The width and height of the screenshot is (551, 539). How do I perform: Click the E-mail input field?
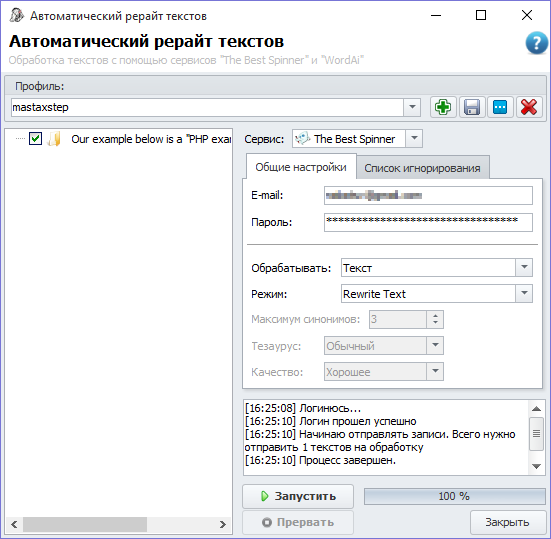point(428,195)
